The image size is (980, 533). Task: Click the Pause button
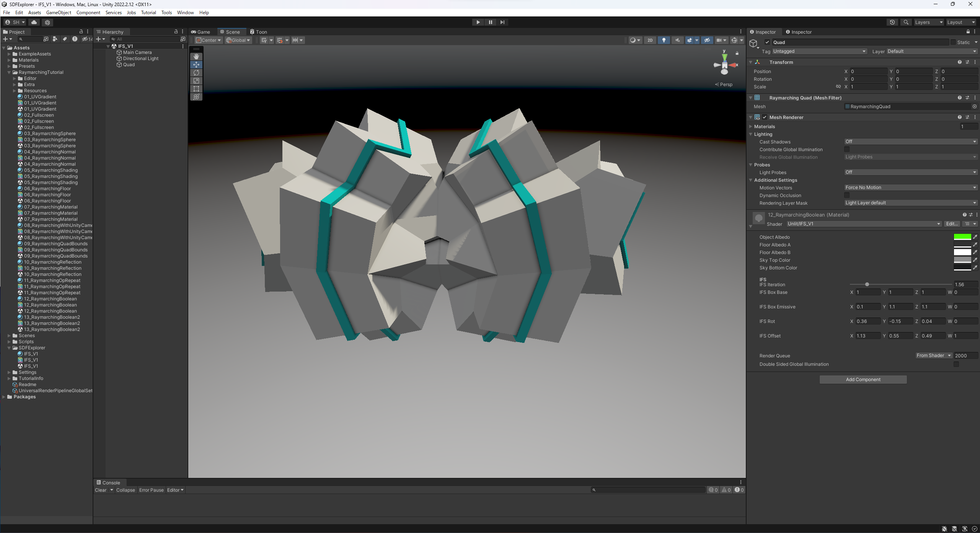(x=490, y=22)
